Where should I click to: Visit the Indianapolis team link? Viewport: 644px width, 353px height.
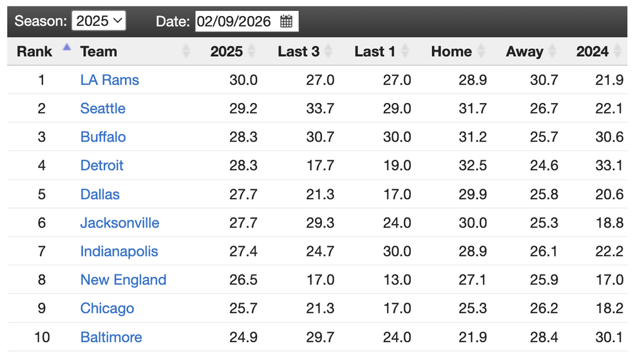(x=119, y=251)
